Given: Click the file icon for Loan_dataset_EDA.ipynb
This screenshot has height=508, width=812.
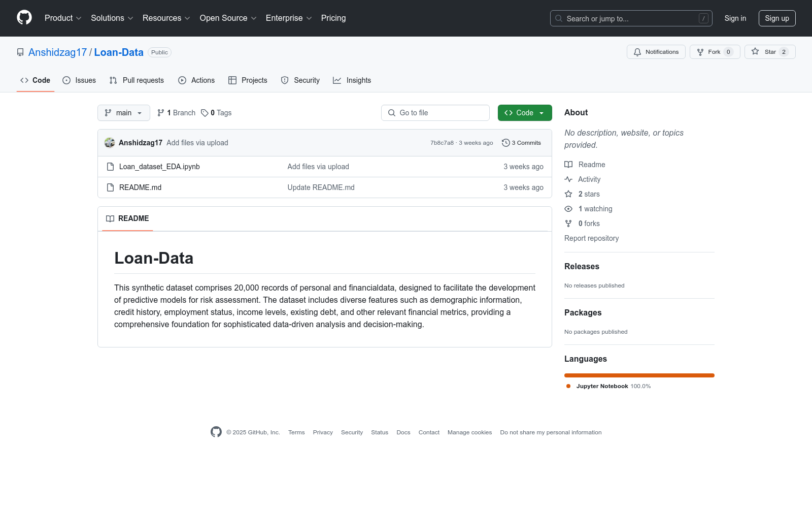Looking at the screenshot, I should click(x=110, y=167).
